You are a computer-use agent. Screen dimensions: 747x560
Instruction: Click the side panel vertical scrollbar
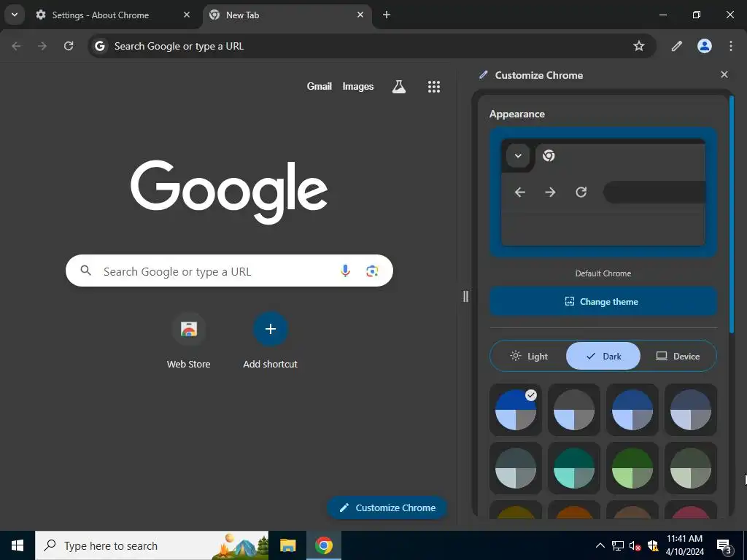[x=732, y=214]
